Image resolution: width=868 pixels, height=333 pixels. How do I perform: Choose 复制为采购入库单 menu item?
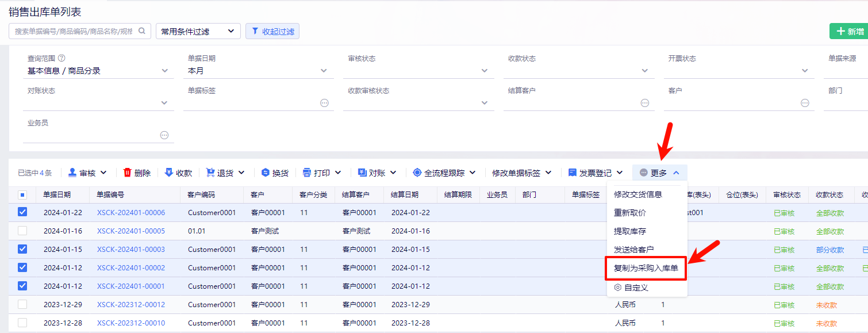click(x=646, y=268)
